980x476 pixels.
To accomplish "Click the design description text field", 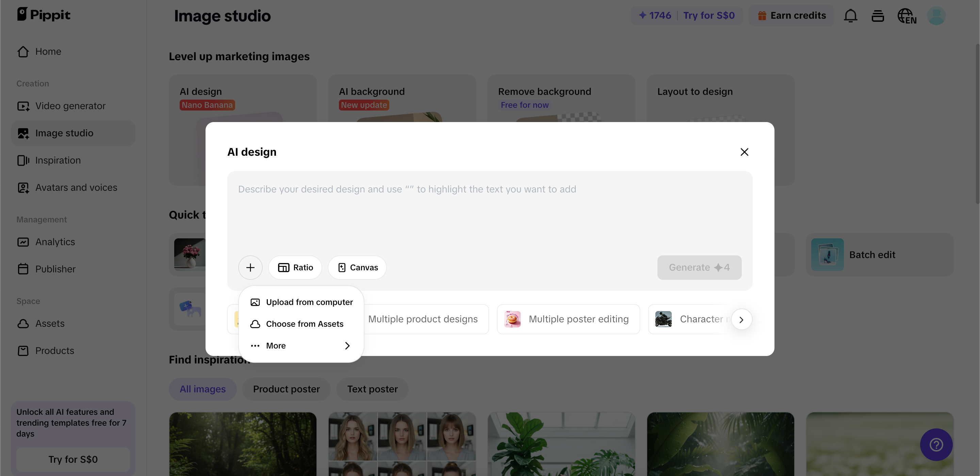I will 489,213.
